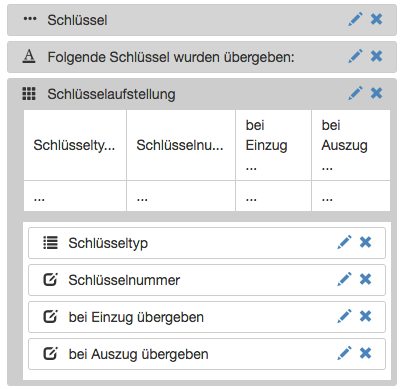Screen dimensions: 409x389
Task: Edit the 'bei Auszug übergeben' field
Action: click(x=344, y=353)
